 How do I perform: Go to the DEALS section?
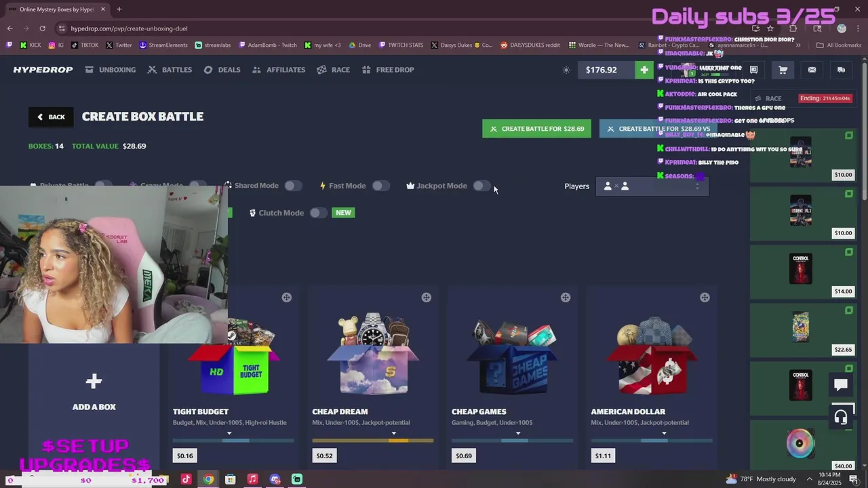[x=222, y=70]
